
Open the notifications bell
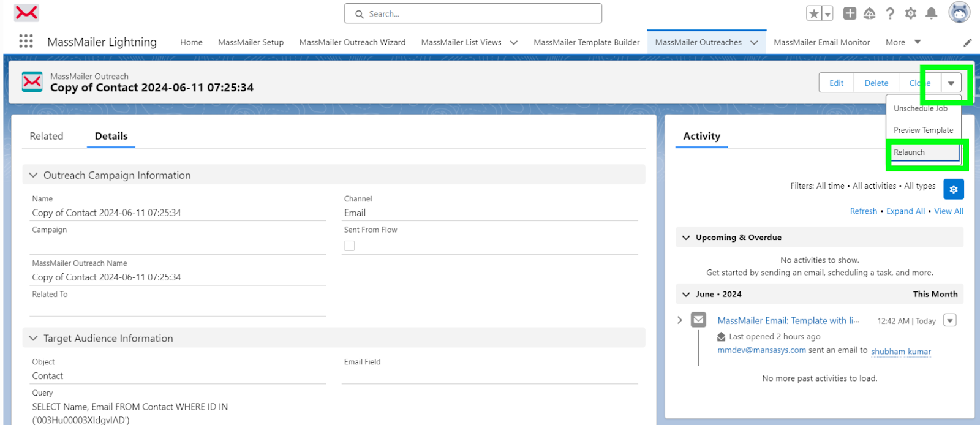pos(932,13)
